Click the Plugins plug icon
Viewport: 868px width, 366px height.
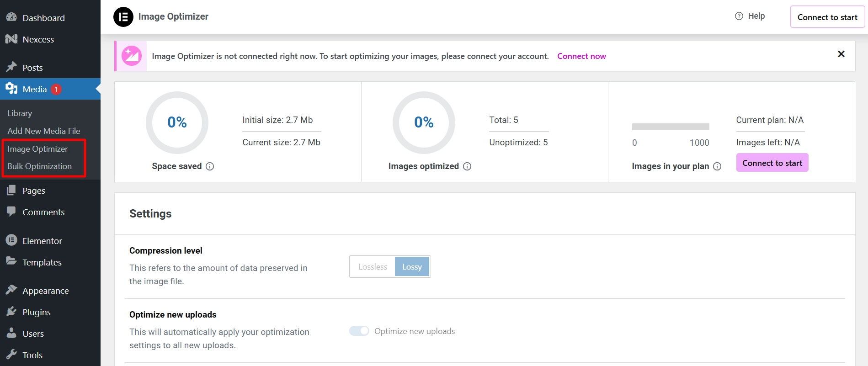11,312
